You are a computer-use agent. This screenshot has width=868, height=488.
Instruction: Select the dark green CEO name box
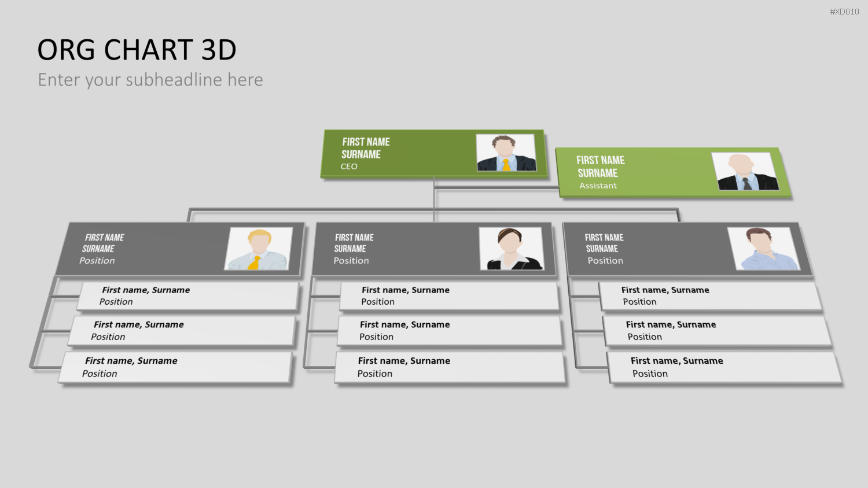(433, 153)
